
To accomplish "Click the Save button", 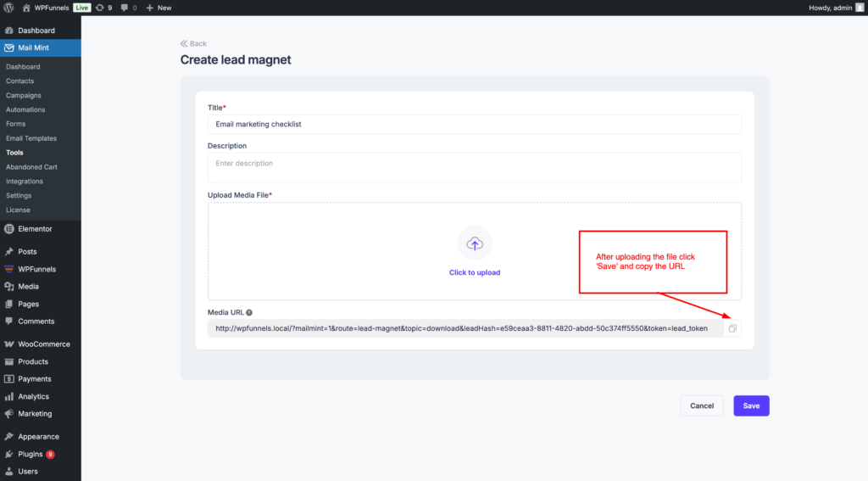I will pos(751,405).
